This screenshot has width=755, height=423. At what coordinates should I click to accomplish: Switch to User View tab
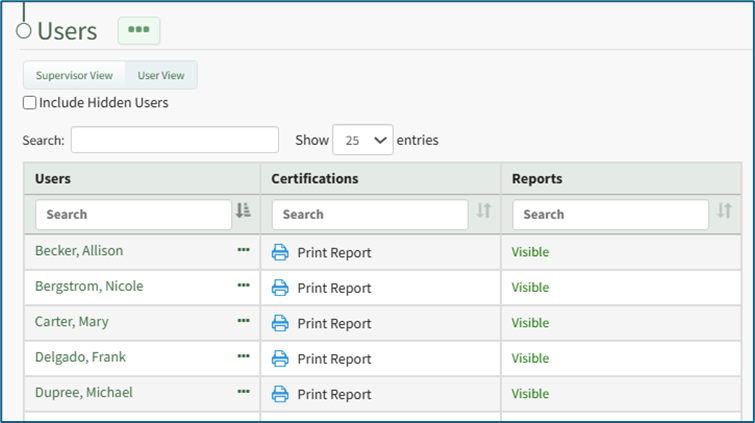click(161, 75)
